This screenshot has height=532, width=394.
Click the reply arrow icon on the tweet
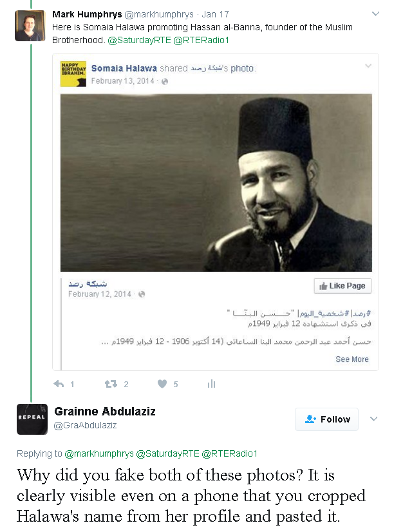click(x=59, y=384)
